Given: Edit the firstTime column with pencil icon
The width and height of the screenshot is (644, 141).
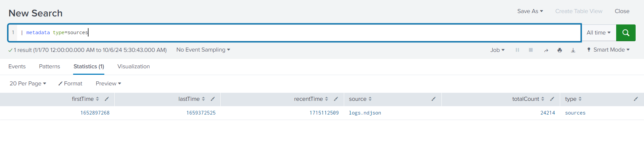Looking at the screenshot, I should pos(107,99).
